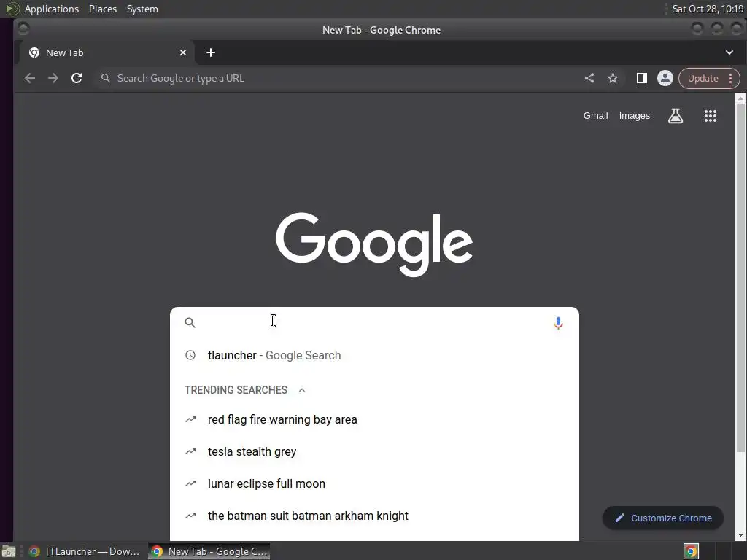
Task: Click the distro logo icon in top panel
Action: coord(12,9)
